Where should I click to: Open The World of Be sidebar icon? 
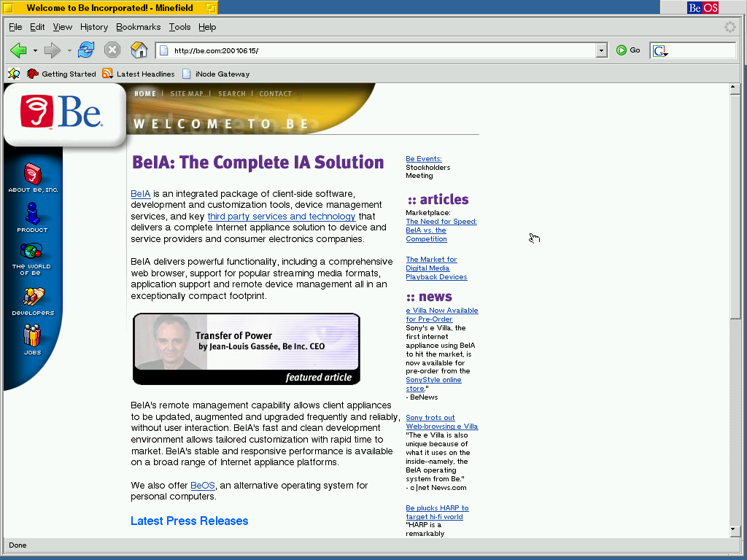pos(31,259)
